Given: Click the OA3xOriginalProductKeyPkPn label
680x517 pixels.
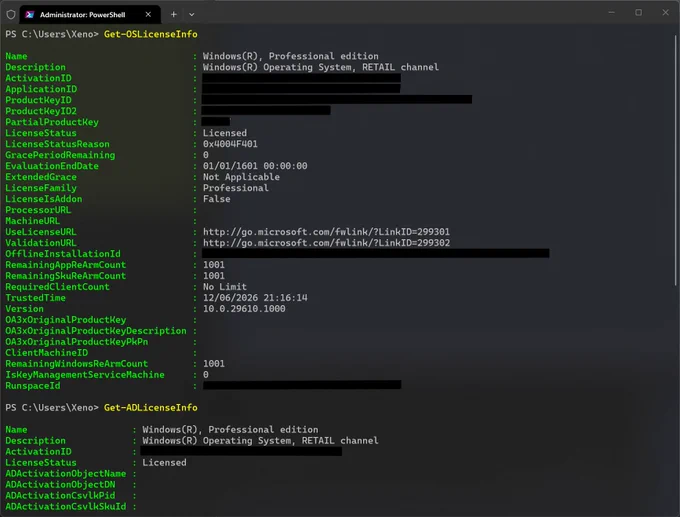Looking at the screenshot, I should click(x=77, y=342).
